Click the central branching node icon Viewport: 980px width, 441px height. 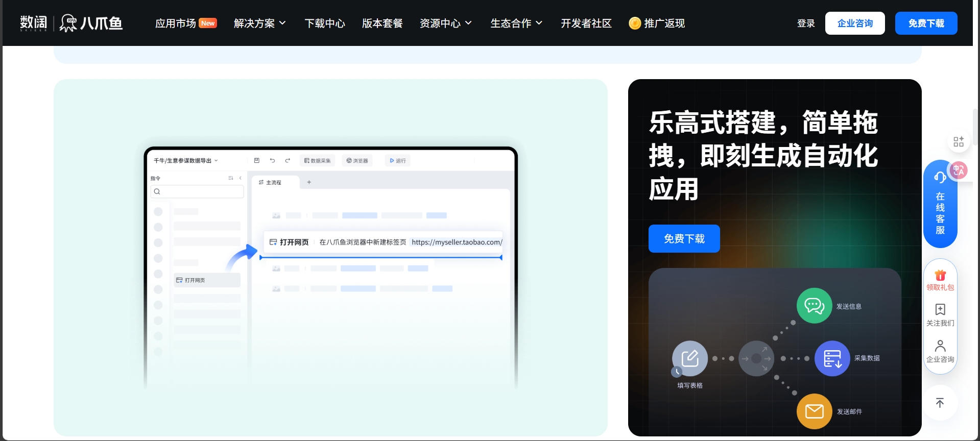click(756, 358)
